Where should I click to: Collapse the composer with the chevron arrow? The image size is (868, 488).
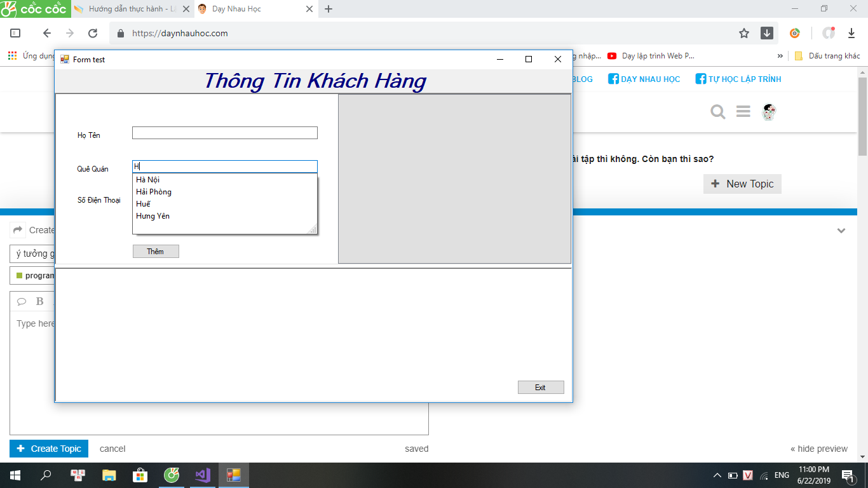[841, 231]
